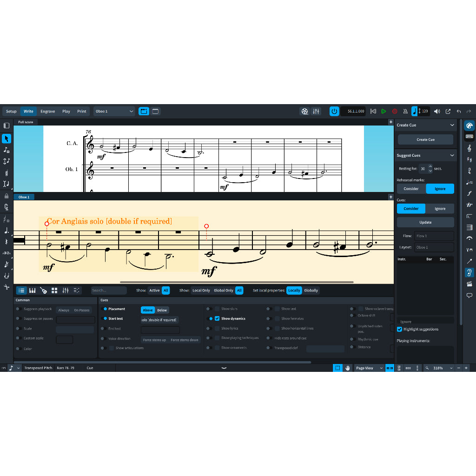
Task: Open the Page View dropdown
Action: point(369,368)
